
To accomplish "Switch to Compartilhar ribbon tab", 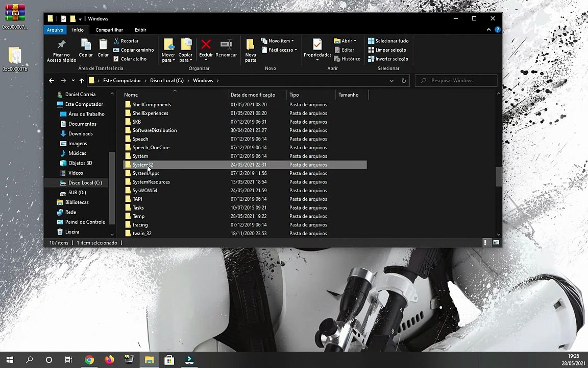I will pos(109,30).
